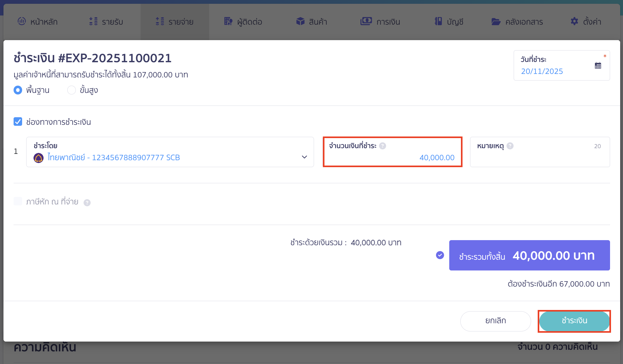
Task: Click the ตั้งค่า gear icon
Action: [x=574, y=21]
